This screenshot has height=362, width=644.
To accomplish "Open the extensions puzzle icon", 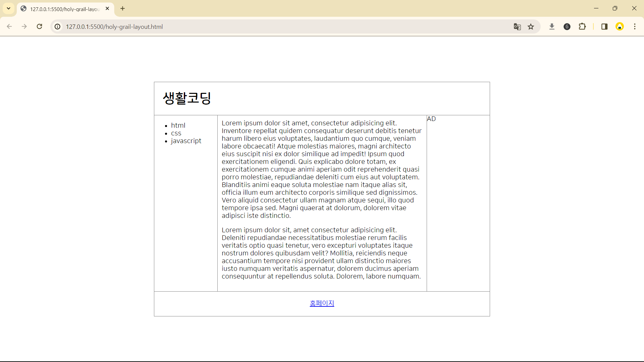I will point(582,26).
